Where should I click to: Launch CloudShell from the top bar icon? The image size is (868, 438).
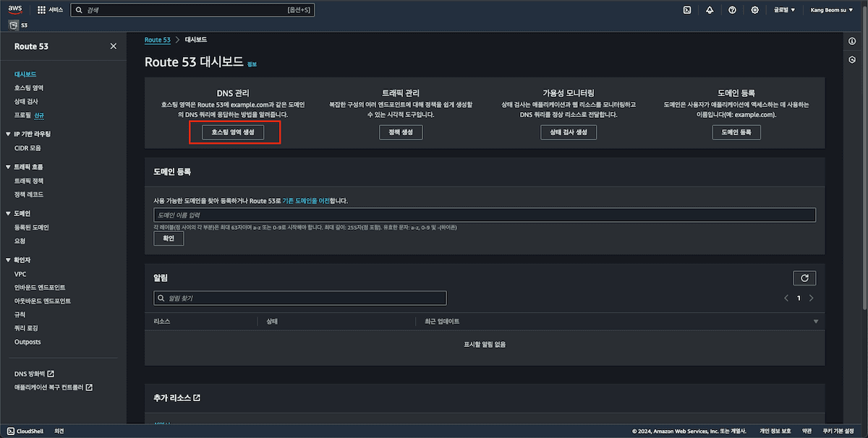point(687,10)
